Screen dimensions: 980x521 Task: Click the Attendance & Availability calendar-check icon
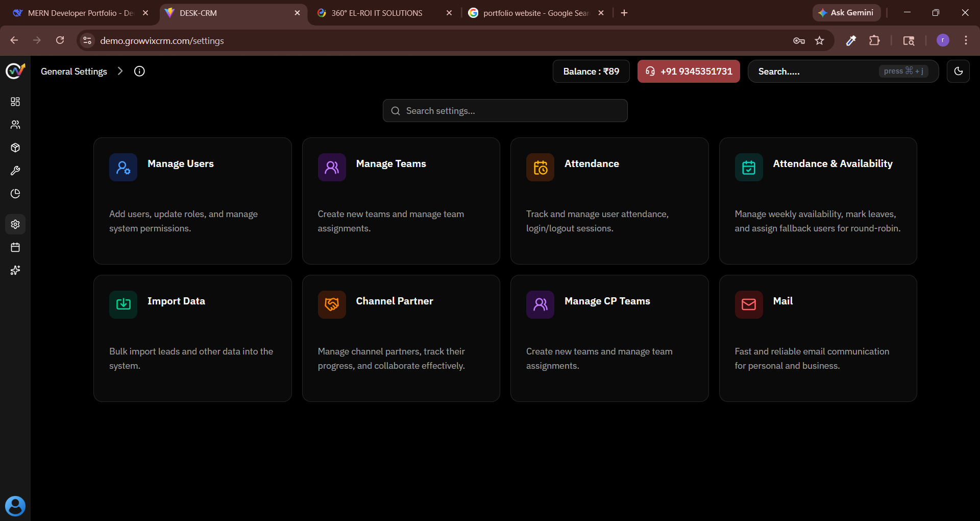(749, 167)
